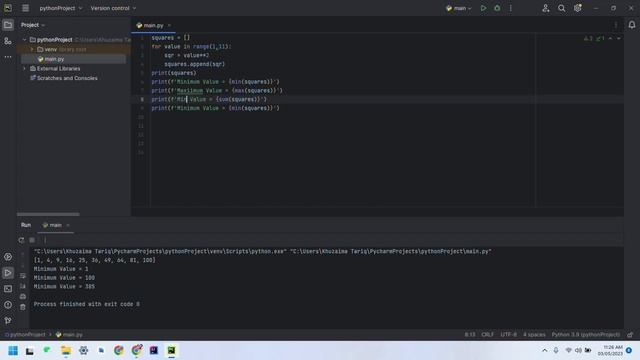Image resolution: width=640 pixels, height=360 pixels.
Task: Select the Run panel label
Action: [26, 225]
